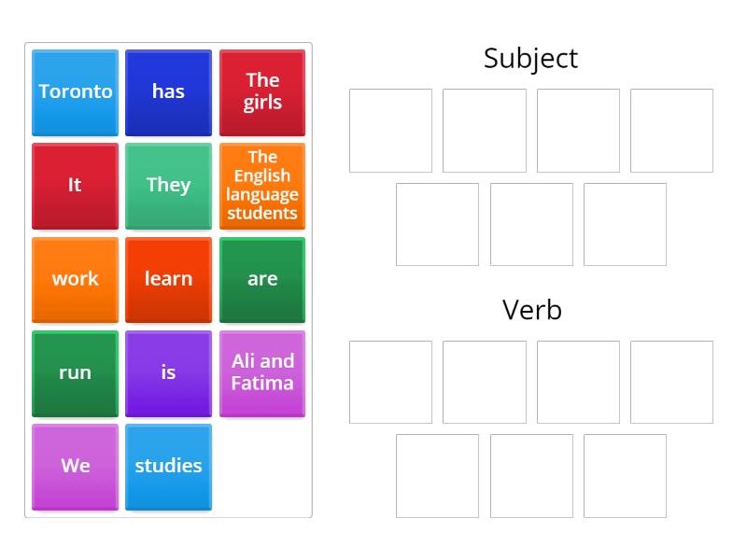Click the learn word tile
Screen dimensions: 747x560
[x=168, y=279]
